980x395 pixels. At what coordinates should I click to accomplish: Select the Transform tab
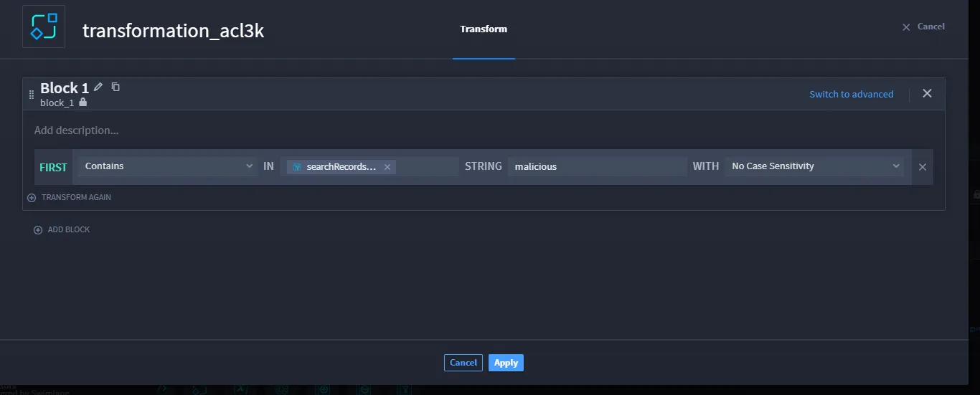484,29
